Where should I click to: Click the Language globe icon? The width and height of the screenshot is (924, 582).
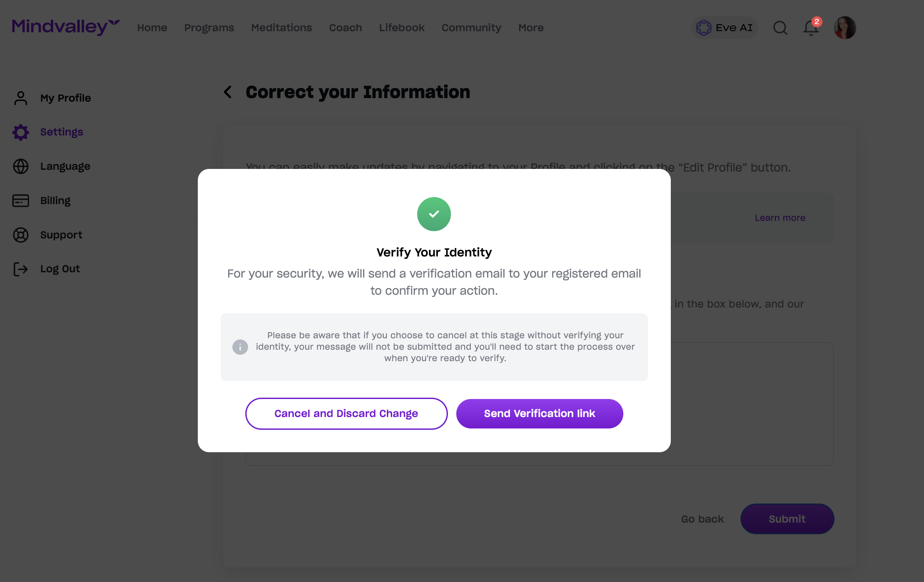21,166
